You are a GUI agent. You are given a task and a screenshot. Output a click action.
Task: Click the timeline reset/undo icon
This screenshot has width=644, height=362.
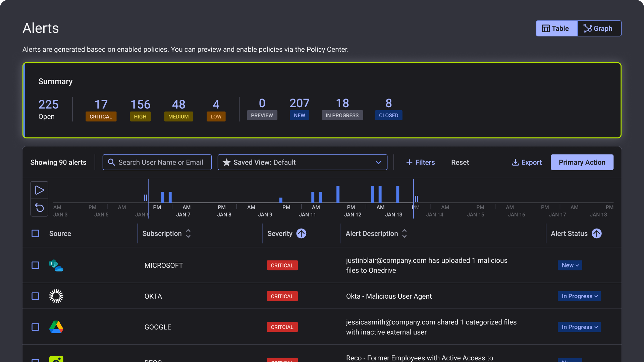(40, 208)
